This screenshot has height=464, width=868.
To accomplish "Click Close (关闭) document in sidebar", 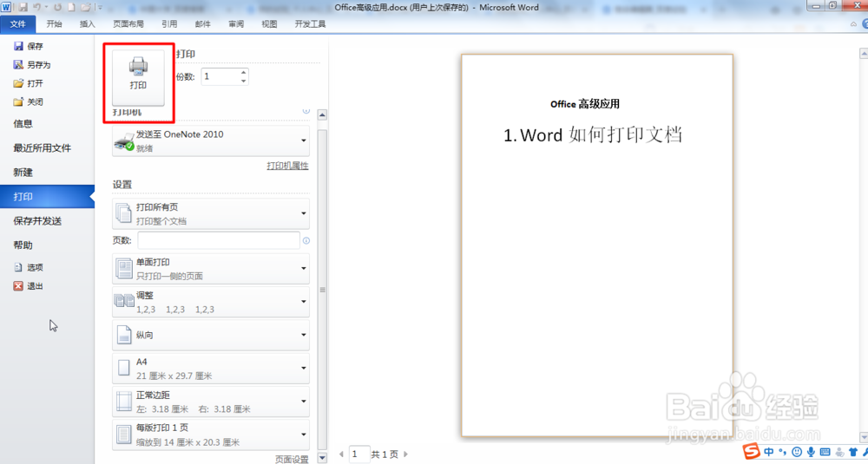I will pos(29,101).
